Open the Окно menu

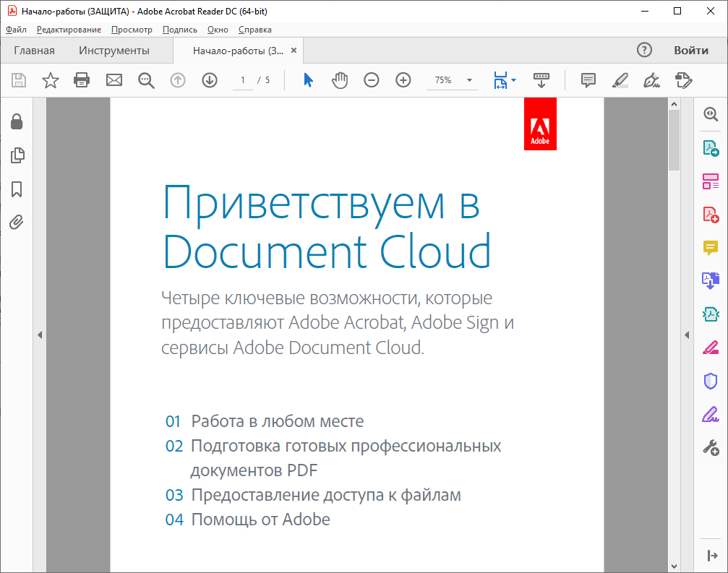coord(218,30)
